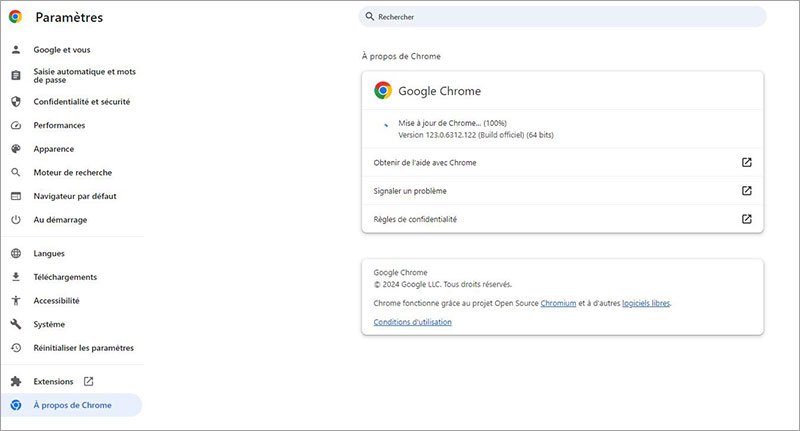
Task: Select Accessibilité in the sidebar
Action: pos(57,300)
